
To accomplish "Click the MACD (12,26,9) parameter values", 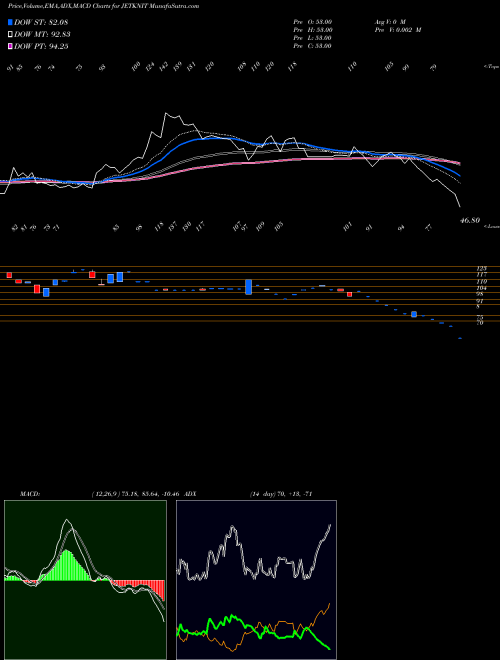I will (x=136, y=494).
